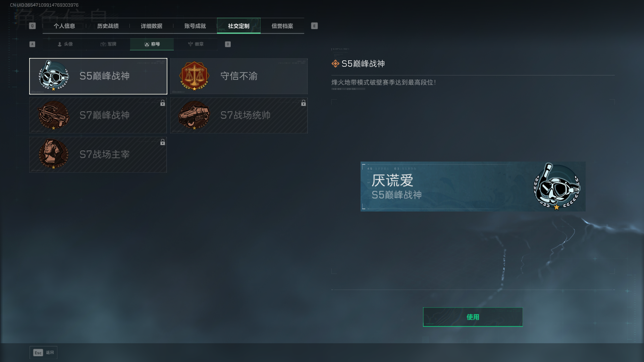Switch to the 徽章 sub-tab
Screen dimensions: 644x362
coord(196,44)
